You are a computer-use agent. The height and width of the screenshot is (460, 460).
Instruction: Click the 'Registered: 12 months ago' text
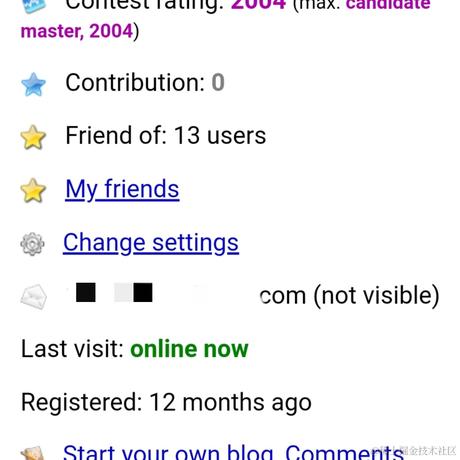coord(166,402)
